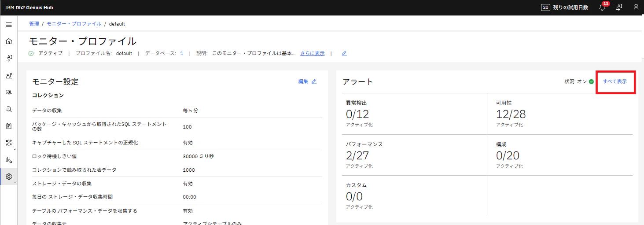The height and width of the screenshot is (225, 644).
Task: Click the モニター・プロファイル breadcrumb link
Action: [x=74, y=24]
